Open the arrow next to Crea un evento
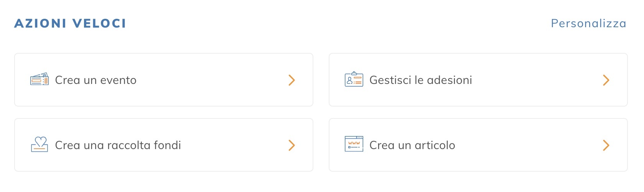 click(x=292, y=80)
